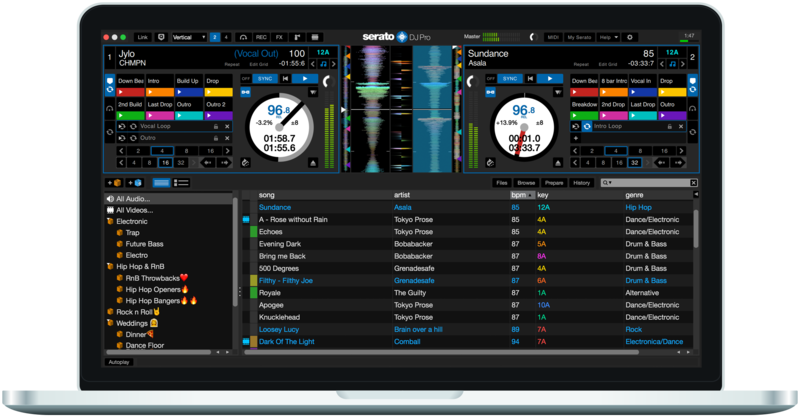Click the My Serato button
Image resolution: width=800 pixels, height=417 pixels.
578,37
